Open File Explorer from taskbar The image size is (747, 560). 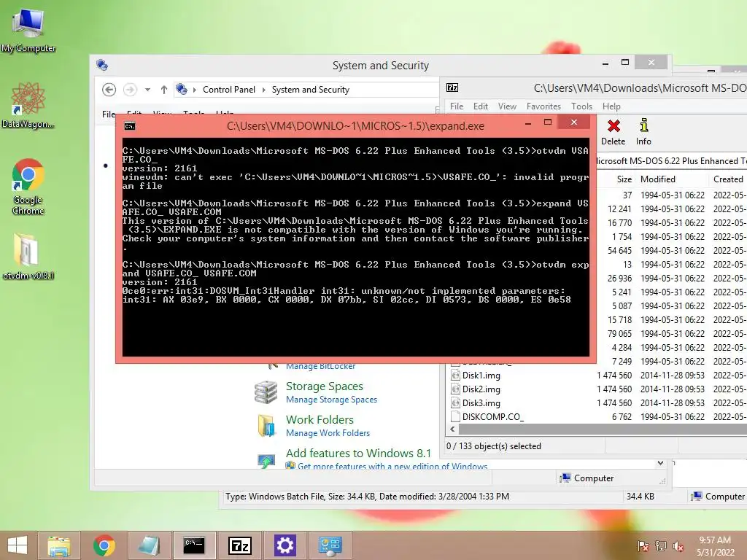pyautogui.click(x=58, y=545)
